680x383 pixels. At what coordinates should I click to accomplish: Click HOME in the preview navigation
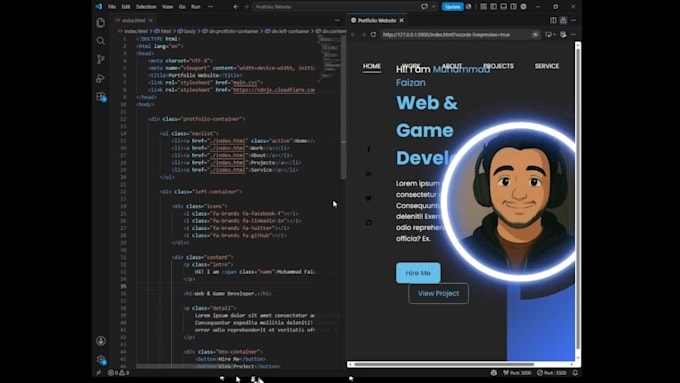372,66
